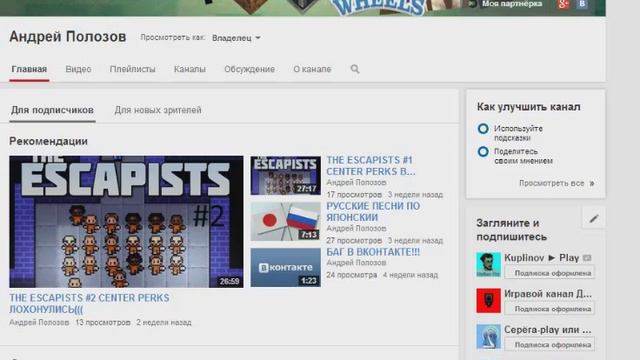Click the pencil edit icon by featured channels

coord(593,219)
